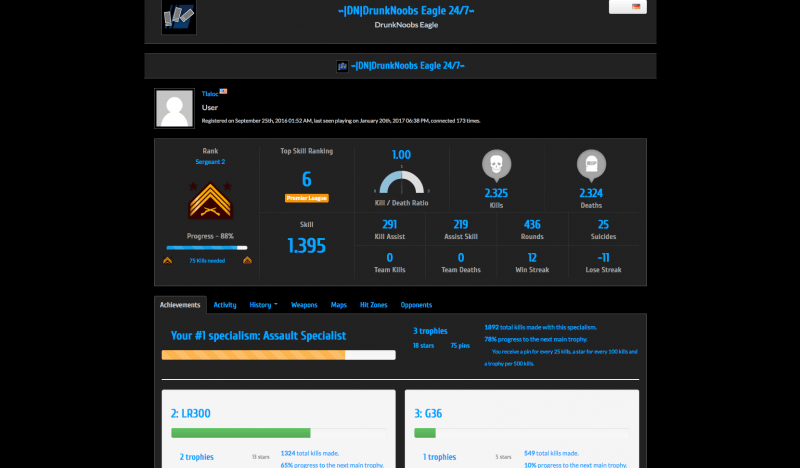Open the Hit Zones tab

[x=373, y=304]
